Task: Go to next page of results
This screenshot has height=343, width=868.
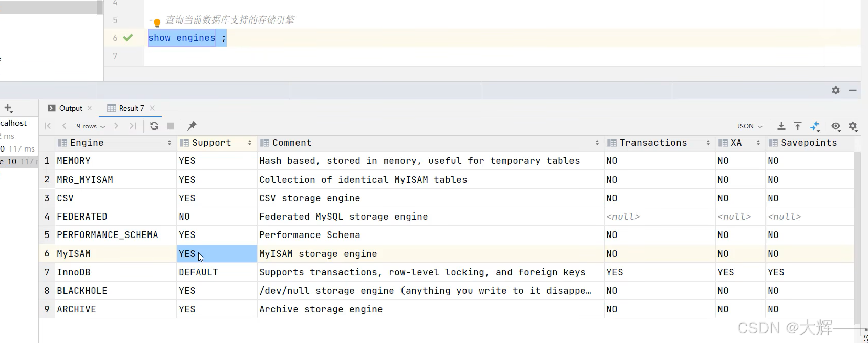Action: pos(116,126)
